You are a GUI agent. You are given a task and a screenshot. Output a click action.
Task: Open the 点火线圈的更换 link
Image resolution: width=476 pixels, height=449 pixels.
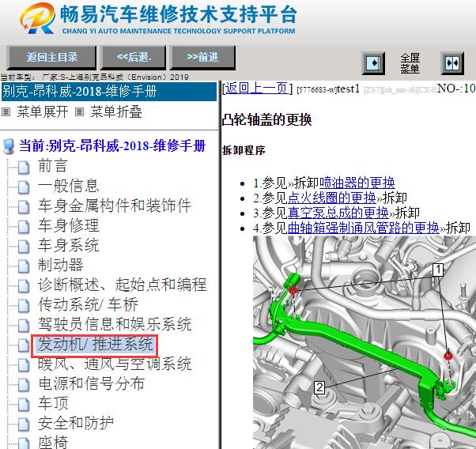332,198
